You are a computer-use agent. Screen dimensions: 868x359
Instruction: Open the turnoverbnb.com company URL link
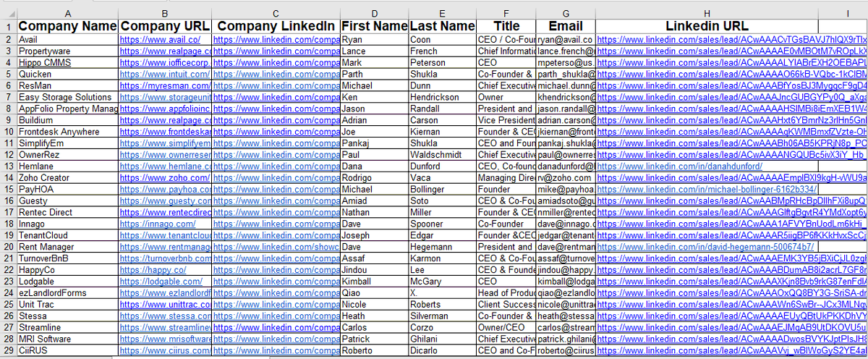coord(165,258)
